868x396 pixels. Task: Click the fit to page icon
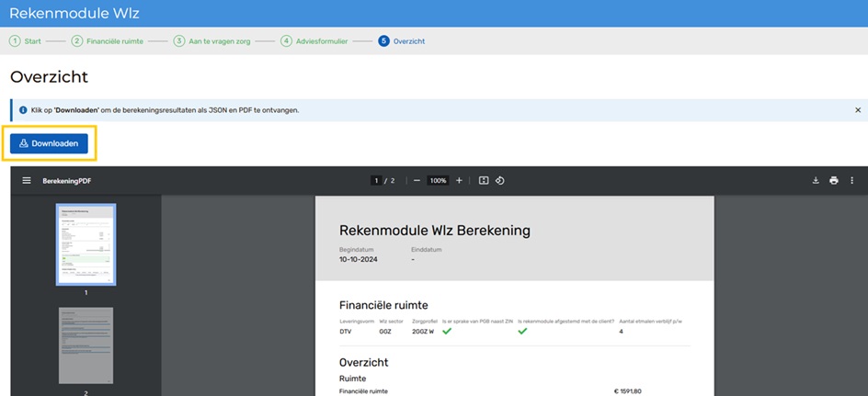coord(484,180)
